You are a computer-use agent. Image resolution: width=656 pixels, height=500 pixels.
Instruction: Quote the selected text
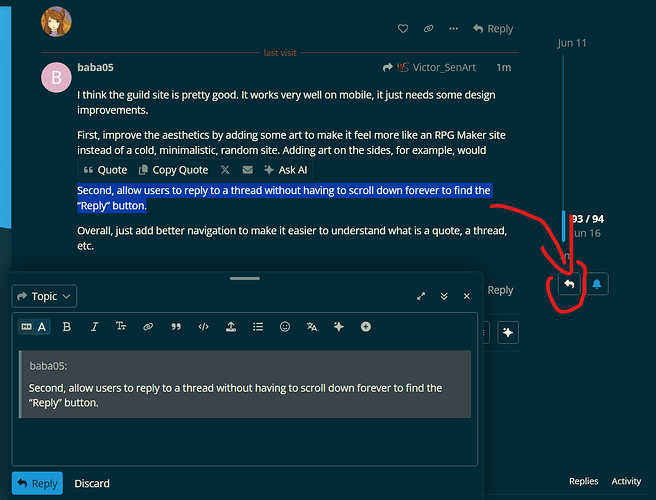(x=105, y=170)
